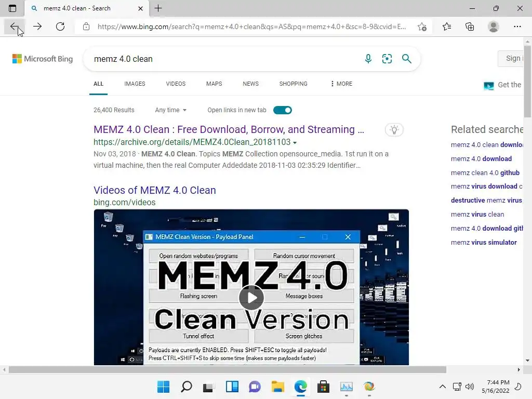
Task: Open related search destructive memz virus
Action: tap(486, 201)
